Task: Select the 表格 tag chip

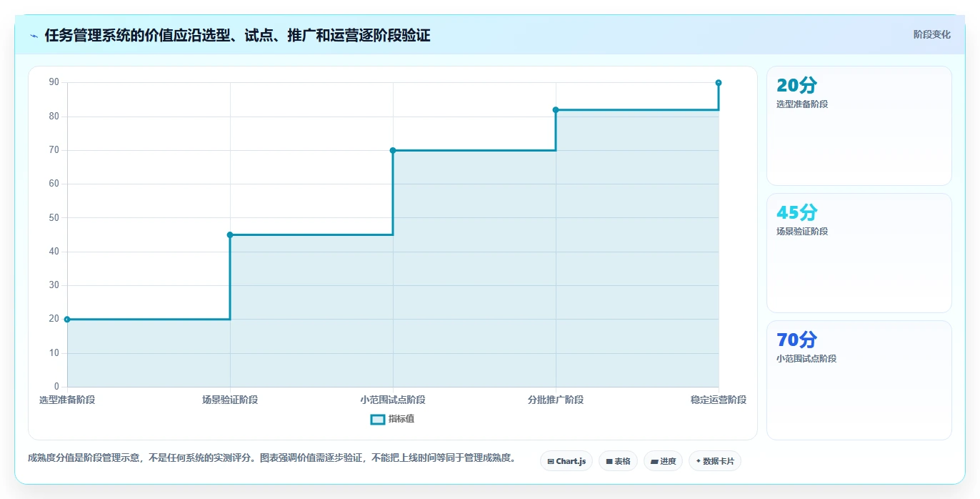Action: (618, 461)
